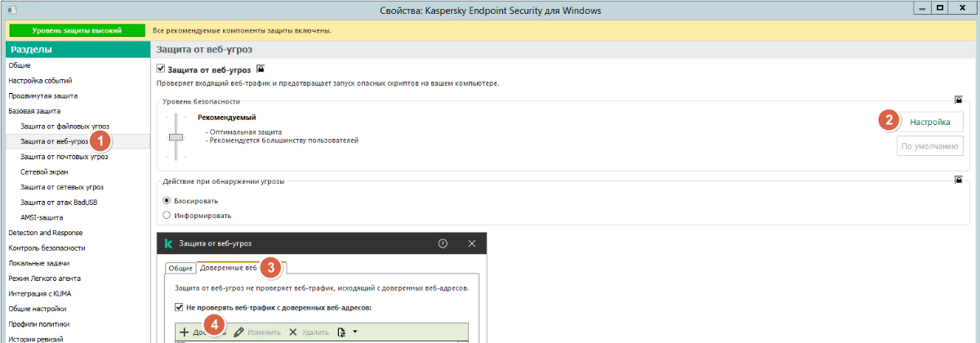Image resolution: width=980 pixels, height=343 pixels.
Task: Click the security level slider handle
Action: pos(175,136)
